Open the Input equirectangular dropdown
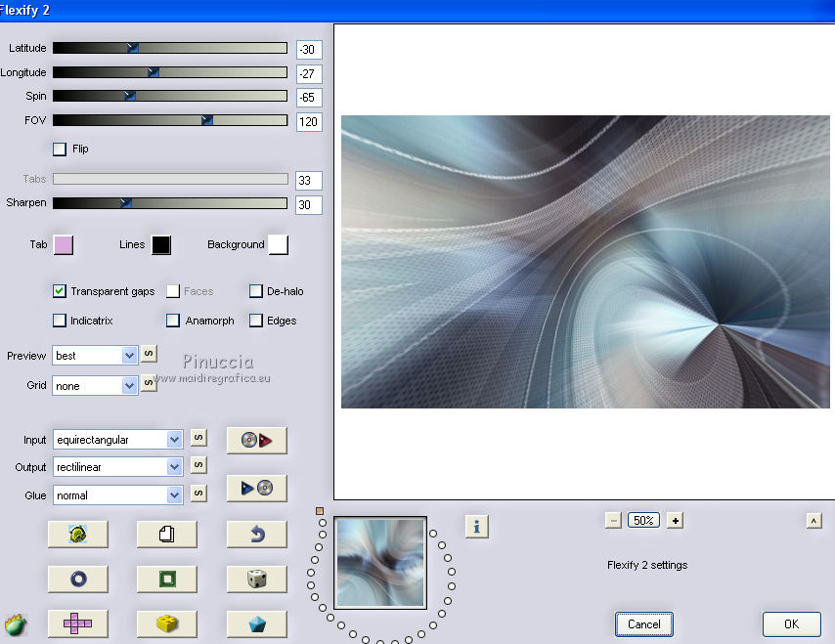The image size is (835, 644). click(117, 440)
